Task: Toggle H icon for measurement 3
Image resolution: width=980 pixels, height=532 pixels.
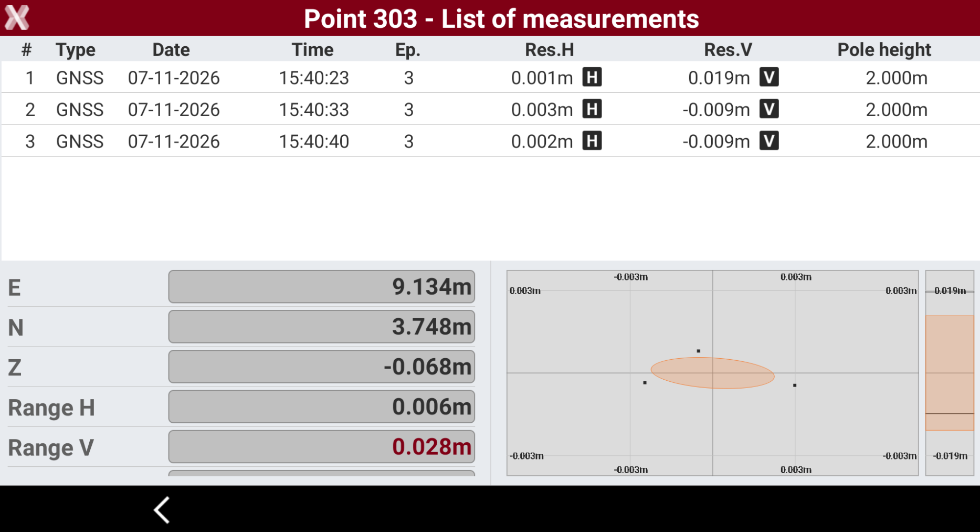Action: [592, 141]
